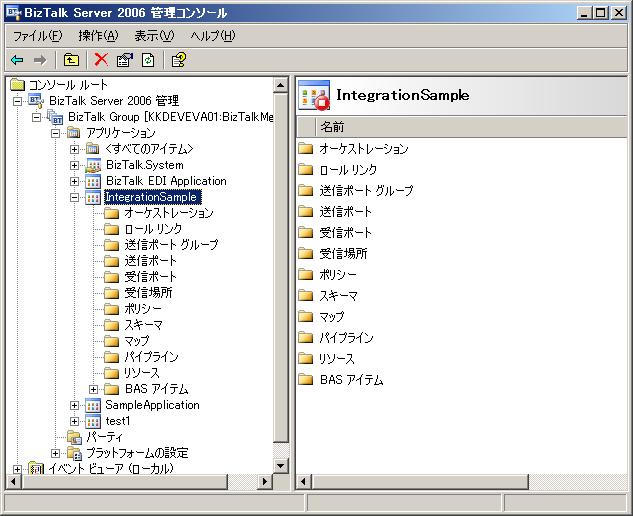Screen dimensions: 633x516
Task: Expand the SampleApplication node
Action: [74, 405]
